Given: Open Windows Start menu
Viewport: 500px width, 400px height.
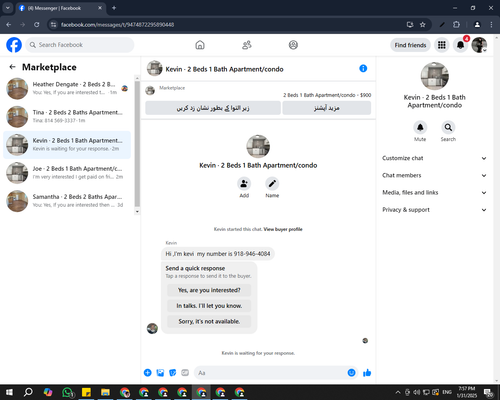Looking at the screenshot, I should pyautogui.click(x=9, y=392).
